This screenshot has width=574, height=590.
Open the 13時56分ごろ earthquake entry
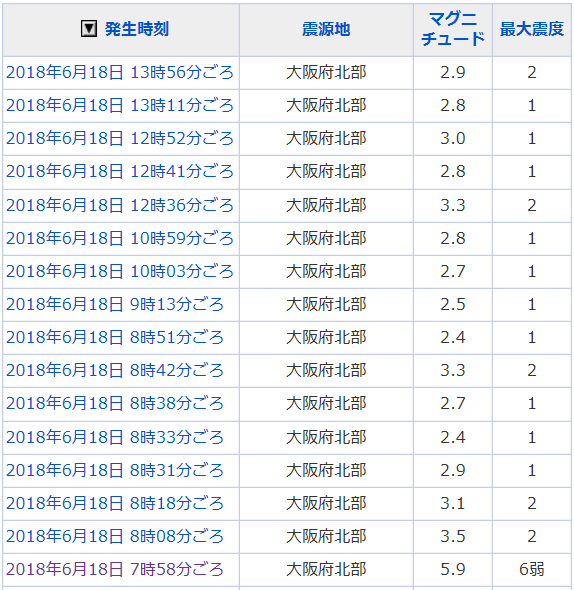(x=120, y=72)
